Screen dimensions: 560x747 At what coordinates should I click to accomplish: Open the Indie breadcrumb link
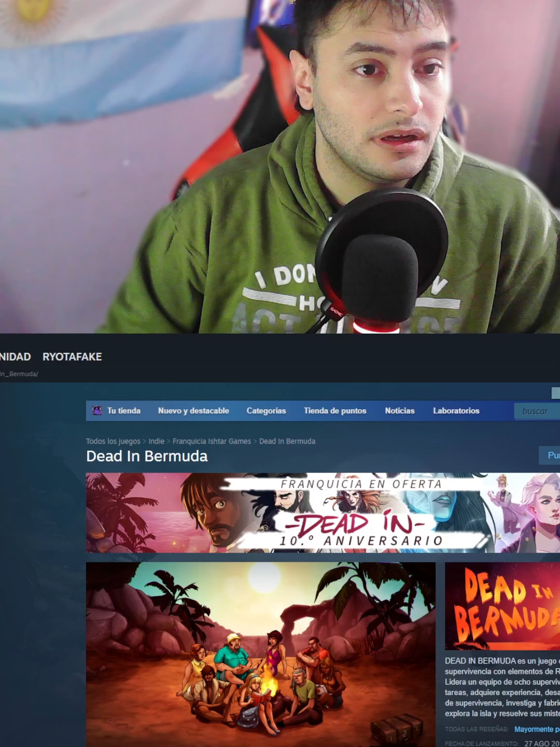pyautogui.click(x=156, y=441)
